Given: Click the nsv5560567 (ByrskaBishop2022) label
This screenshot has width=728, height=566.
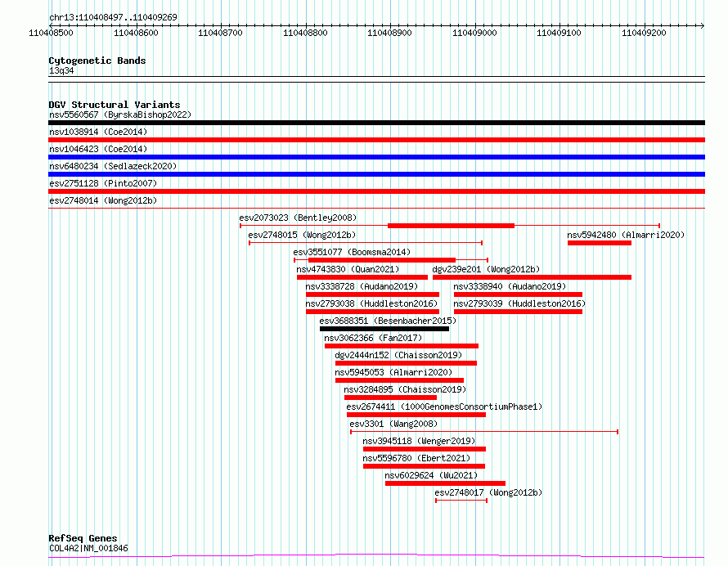Looking at the screenshot, I should pos(120,115).
